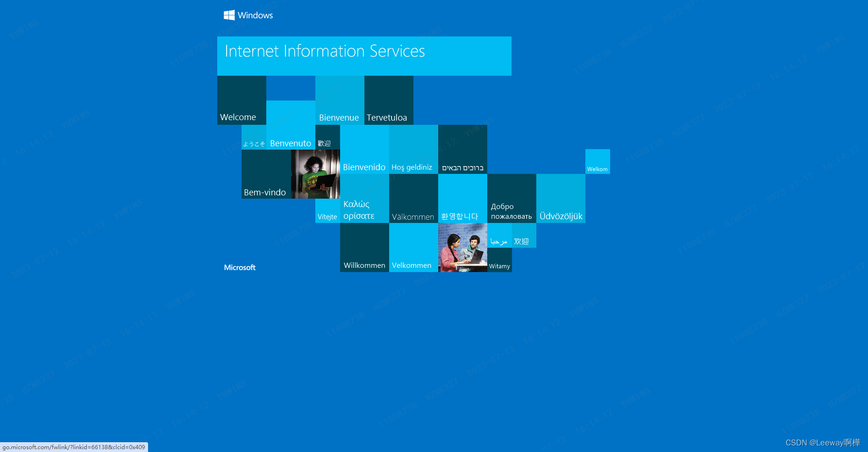Click the Willkommen tile
This screenshot has width=868, height=452.
(364, 247)
